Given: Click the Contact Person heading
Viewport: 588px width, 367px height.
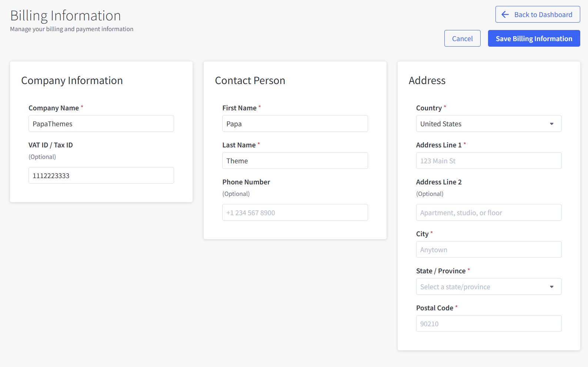Looking at the screenshot, I should [250, 81].
